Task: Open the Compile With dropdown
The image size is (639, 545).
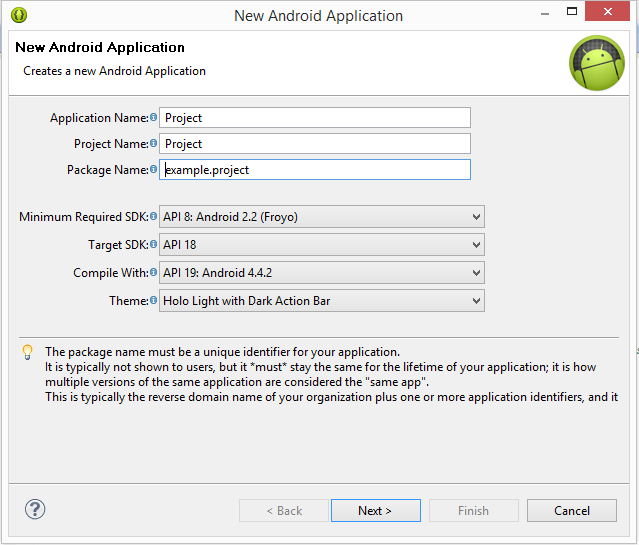Action: point(322,273)
